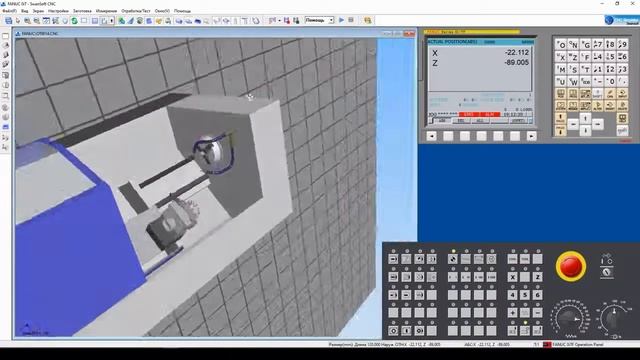Screen dimensions: 640x360
Task: Open the Измерение menu
Action: point(106,11)
